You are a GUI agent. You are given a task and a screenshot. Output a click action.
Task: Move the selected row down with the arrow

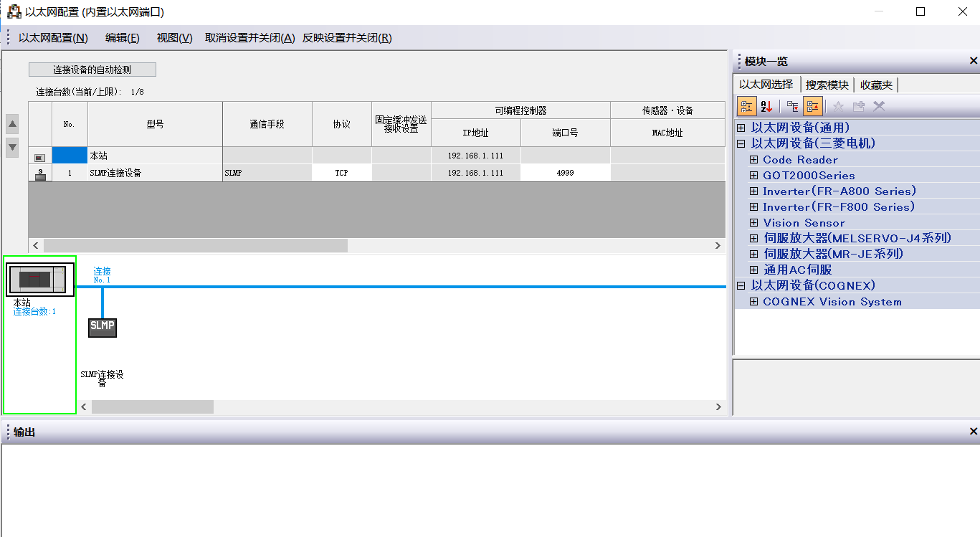tap(12, 147)
